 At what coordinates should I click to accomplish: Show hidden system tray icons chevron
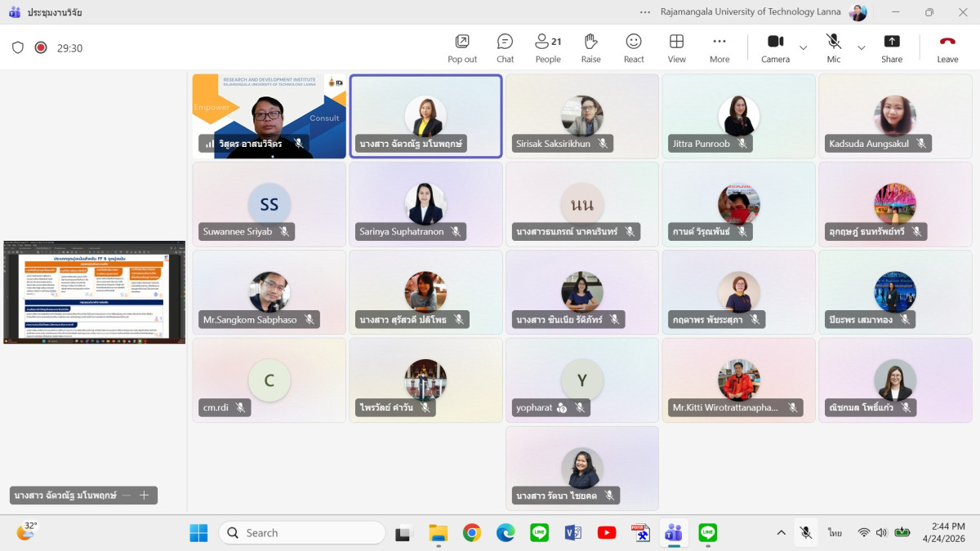[781, 533]
